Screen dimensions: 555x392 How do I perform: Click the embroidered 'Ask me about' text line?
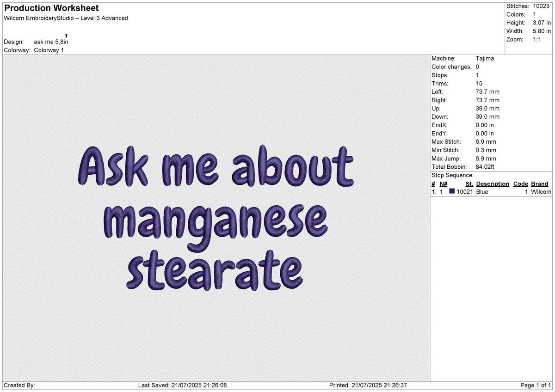(x=216, y=166)
